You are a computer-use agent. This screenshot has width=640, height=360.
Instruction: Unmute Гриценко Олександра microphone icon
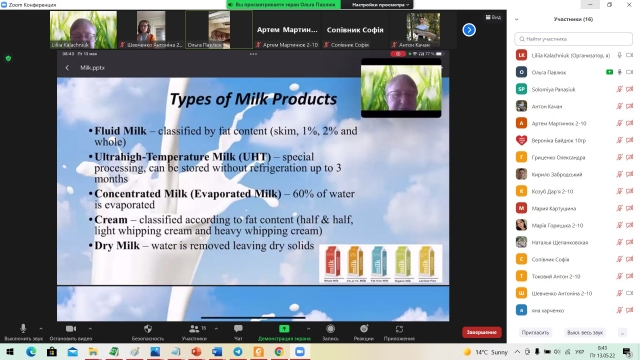pos(619,157)
